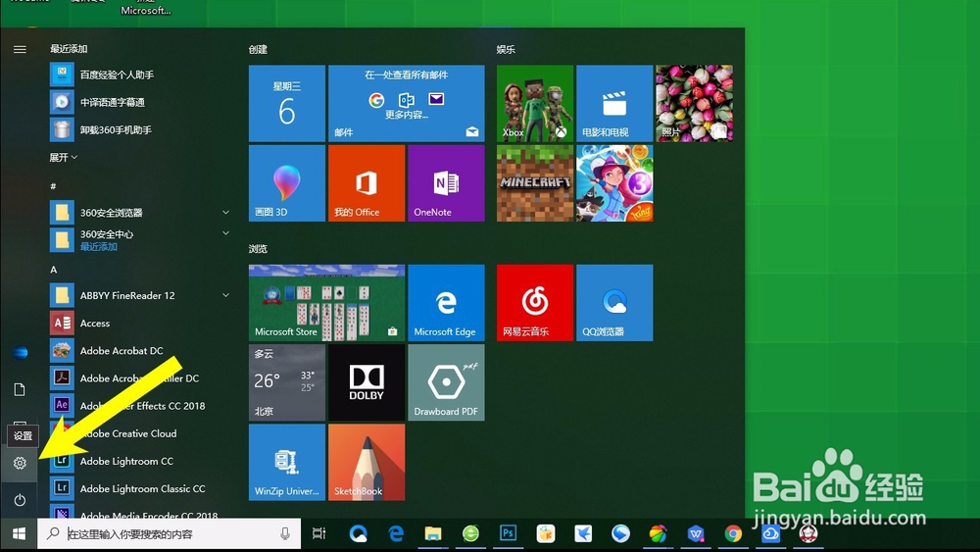Open the NetEase Cloud Music tile
This screenshot has width=980, height=552.
click(x=535, y=303)
